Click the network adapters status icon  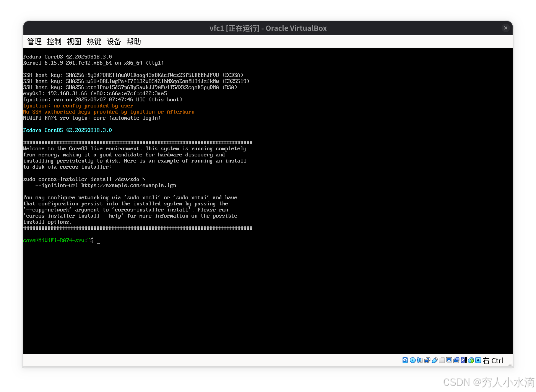pyautogui.click(x=427, y=360)
